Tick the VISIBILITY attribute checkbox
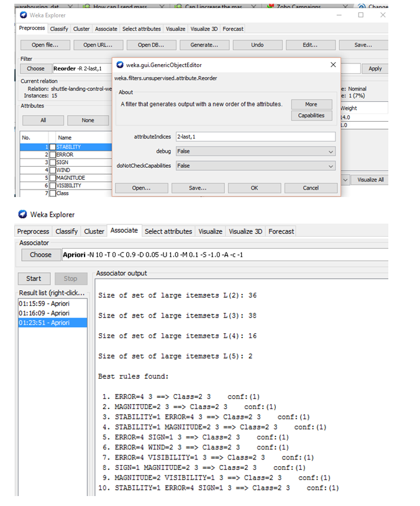This screenshot has height=506, width=420. (53, 186)
